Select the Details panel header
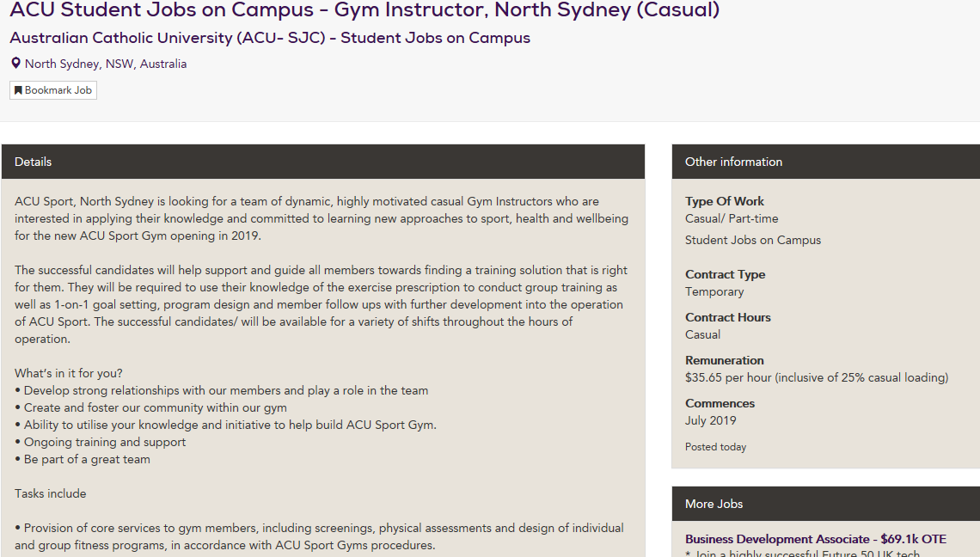The height and width of the screenshot is (557, 980). tap(323, 162)
